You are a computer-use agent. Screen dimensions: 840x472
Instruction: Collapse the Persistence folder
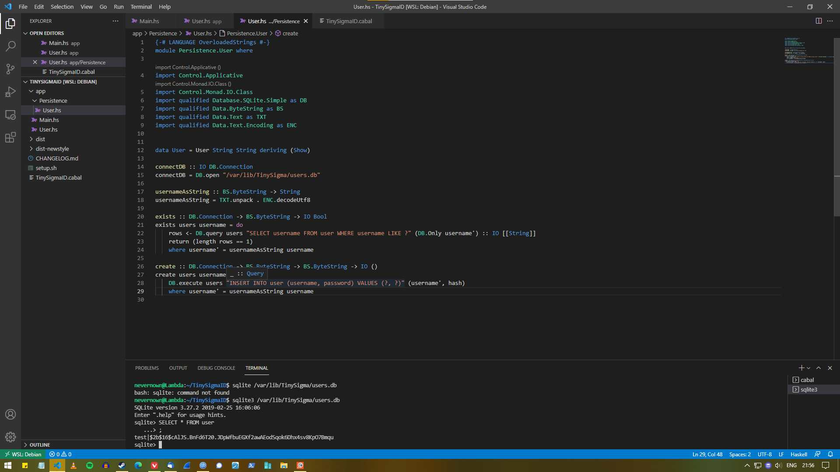53,101
